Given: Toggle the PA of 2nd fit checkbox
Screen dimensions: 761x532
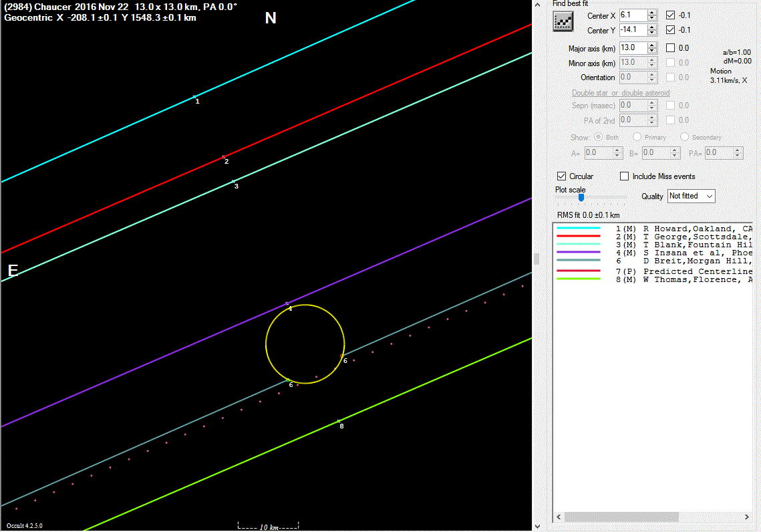Looking at the screenshot, I should (x=670, y=120).
